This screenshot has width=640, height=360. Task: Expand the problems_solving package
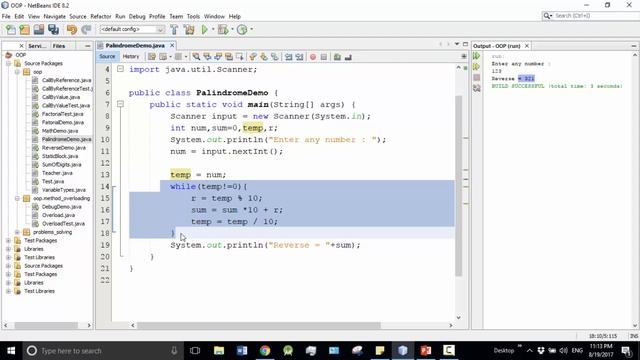click(17, 232)
